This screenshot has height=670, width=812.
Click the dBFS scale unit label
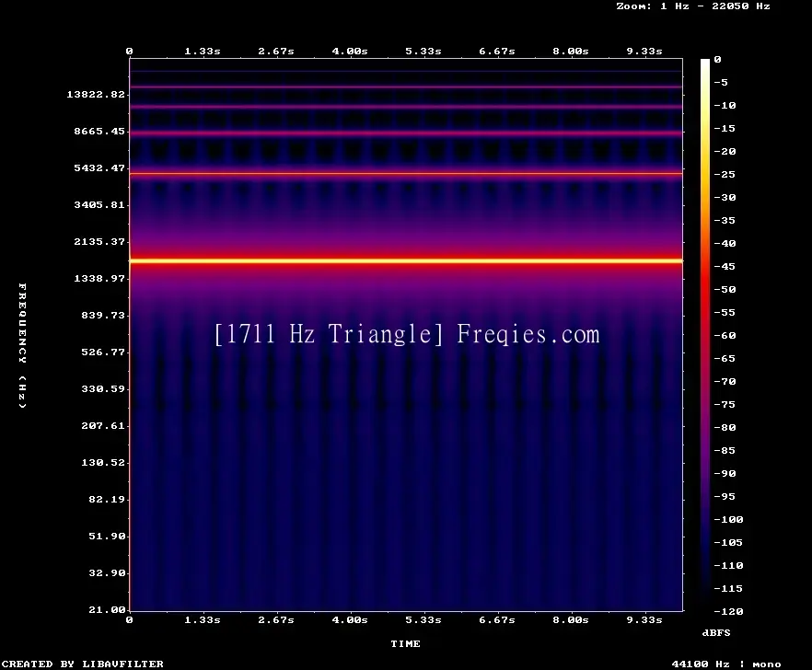[x=716, y=632]
